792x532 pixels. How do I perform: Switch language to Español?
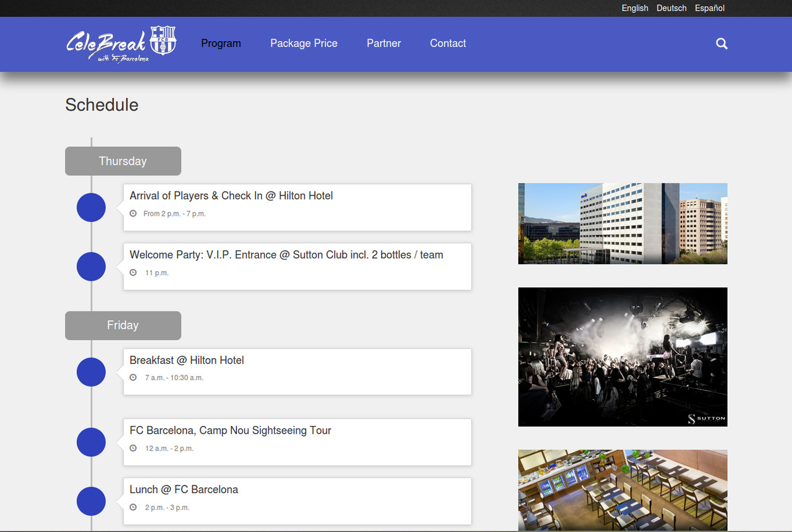pos(709,8)
